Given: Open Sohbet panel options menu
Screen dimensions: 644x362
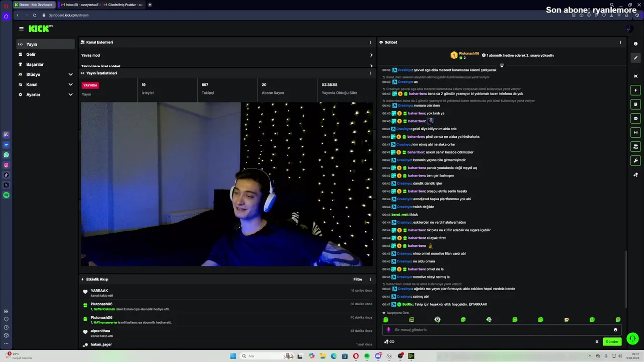Looking at the screenshot, I should [x=620, y=42].
